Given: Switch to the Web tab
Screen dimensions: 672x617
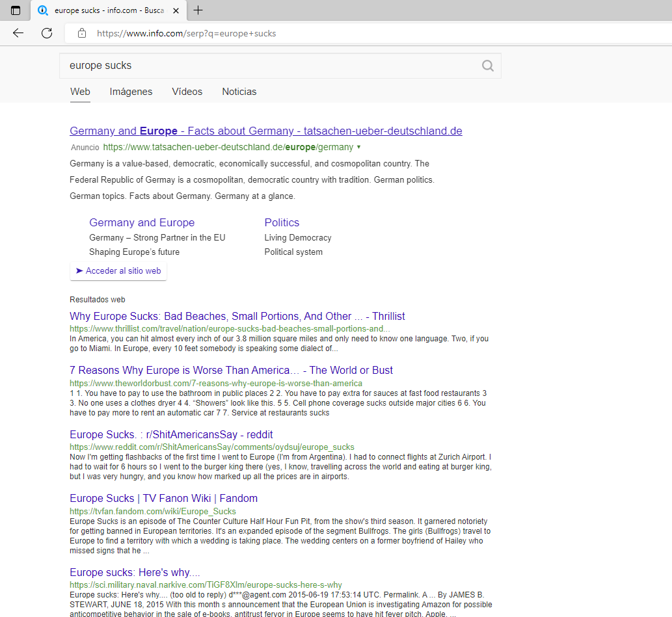Looking at the screenshot, I should (80, 92).
